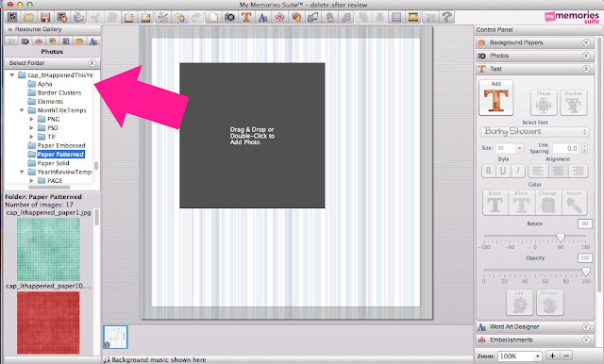Toggle Italic style button
Viewport: 604px width, 364px height.
tap(518, 171)
